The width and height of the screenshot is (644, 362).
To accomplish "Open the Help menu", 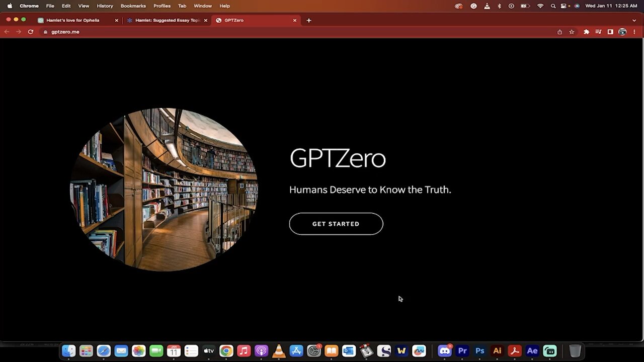I will pos(224,6).
